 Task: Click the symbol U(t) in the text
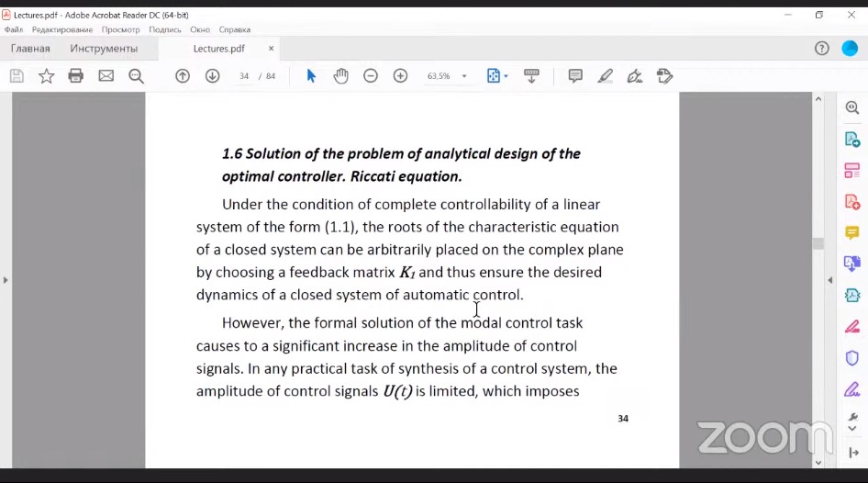(397, 391)
